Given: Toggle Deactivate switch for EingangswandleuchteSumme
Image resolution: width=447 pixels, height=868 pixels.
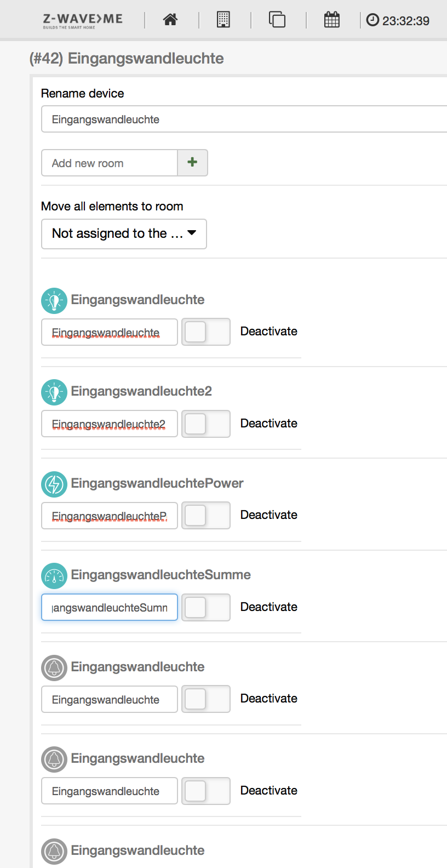Looking at the screenshot, I should coord(205,607).
